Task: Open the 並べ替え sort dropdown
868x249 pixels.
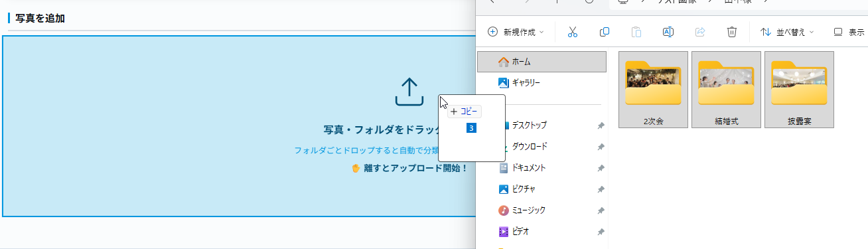Action: pos(787,32)
